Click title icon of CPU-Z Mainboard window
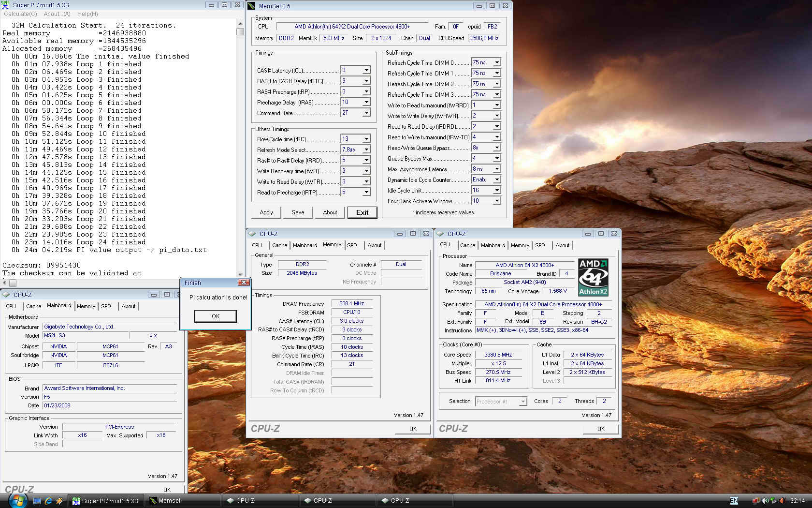The height and width of the screenshot is (508, 812). pos(6,295)
